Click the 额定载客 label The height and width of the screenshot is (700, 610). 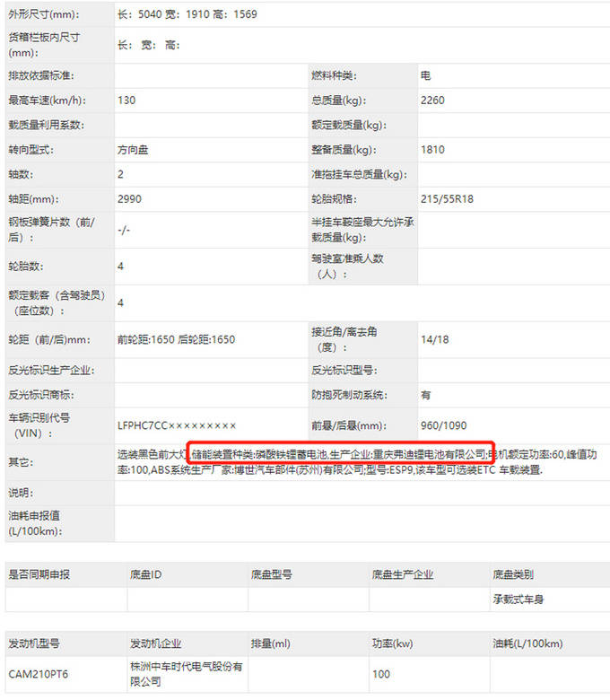[57, 302]
